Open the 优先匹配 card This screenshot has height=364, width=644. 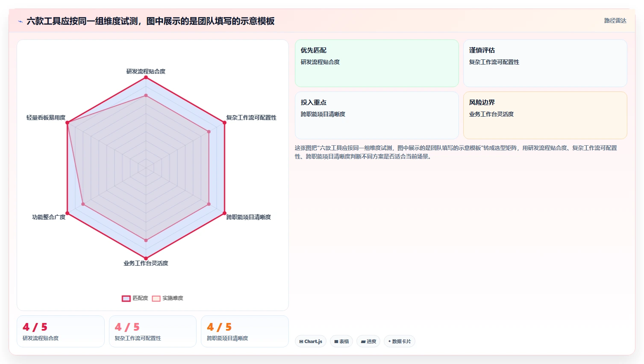376,63
